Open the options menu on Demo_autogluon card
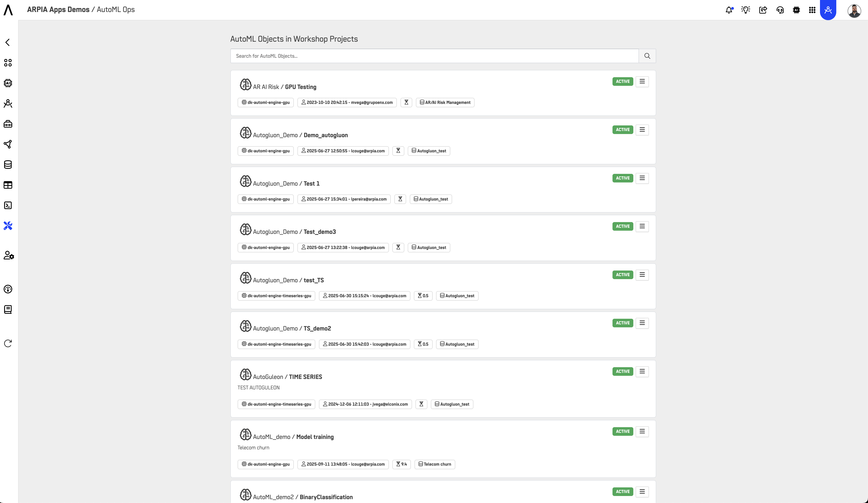This screenshot has width=868, height=503. click(x=642, y=129)
